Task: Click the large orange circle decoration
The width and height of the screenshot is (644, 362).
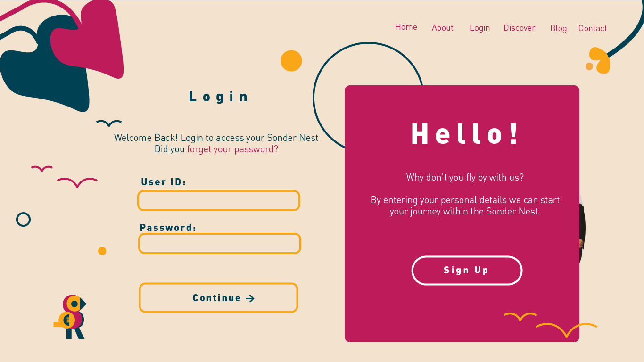Action: coord(291,61)
